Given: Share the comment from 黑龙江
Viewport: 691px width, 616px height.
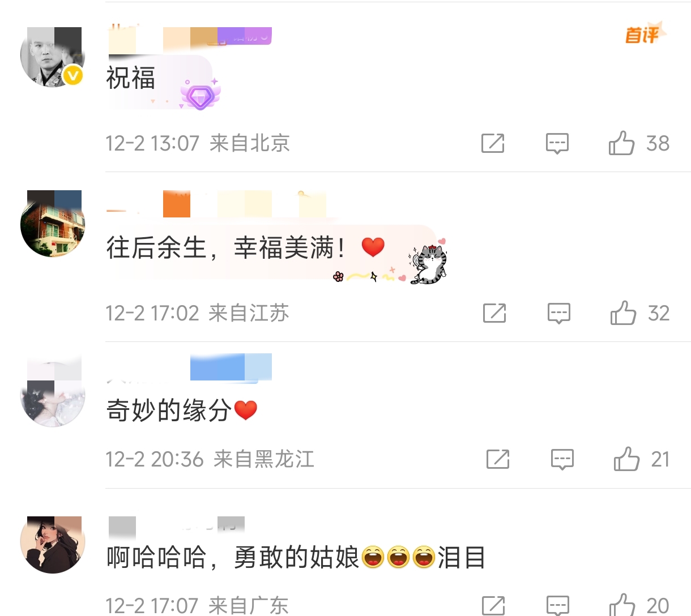Looking at the screenshot, I should (498, 459).
